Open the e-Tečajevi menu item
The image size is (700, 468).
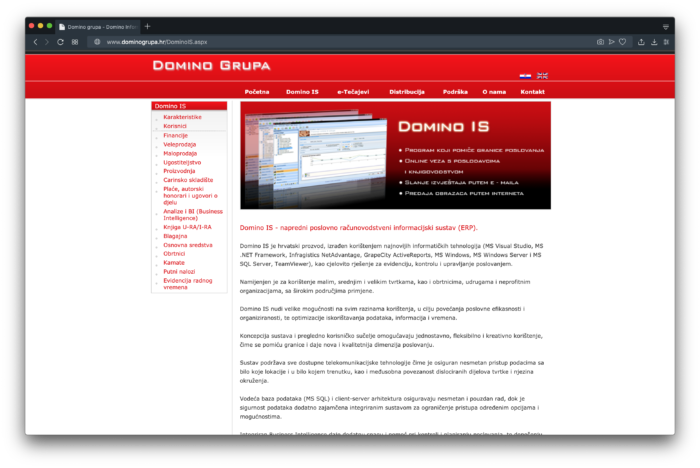pos(353,92)
